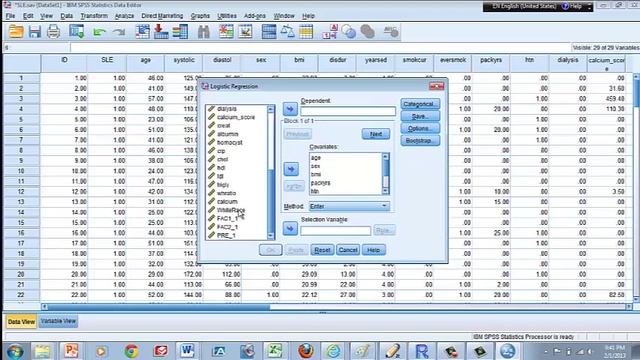
Task: Click the Split file icon
Action: tap(269, 31)
